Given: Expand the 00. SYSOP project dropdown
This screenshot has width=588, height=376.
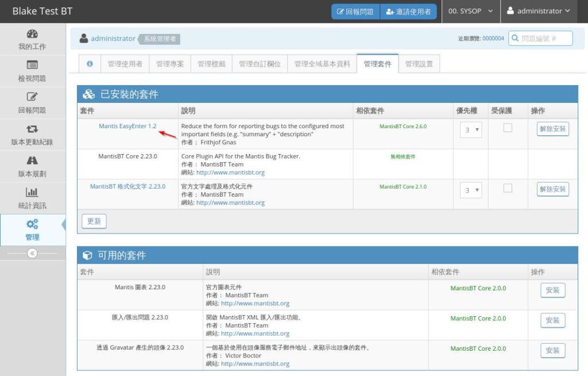Looking at the screenshot, I should (470, 11).
